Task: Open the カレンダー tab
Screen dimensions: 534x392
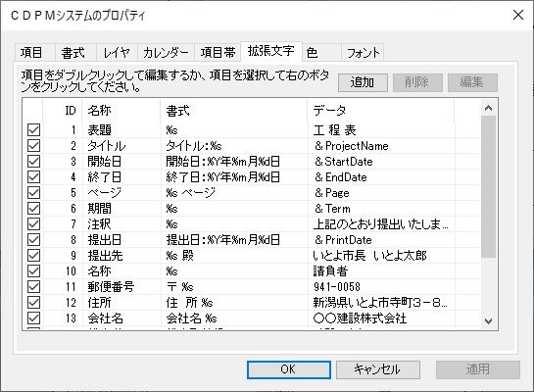Action: pos(166,53)
